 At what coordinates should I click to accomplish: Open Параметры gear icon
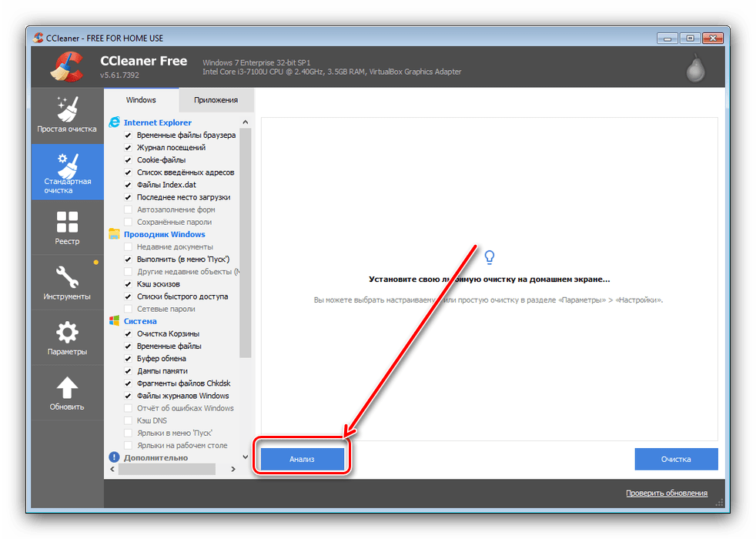tap(67, 337)
